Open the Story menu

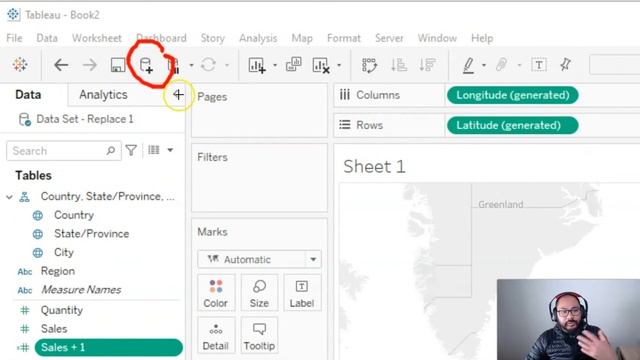213,38
